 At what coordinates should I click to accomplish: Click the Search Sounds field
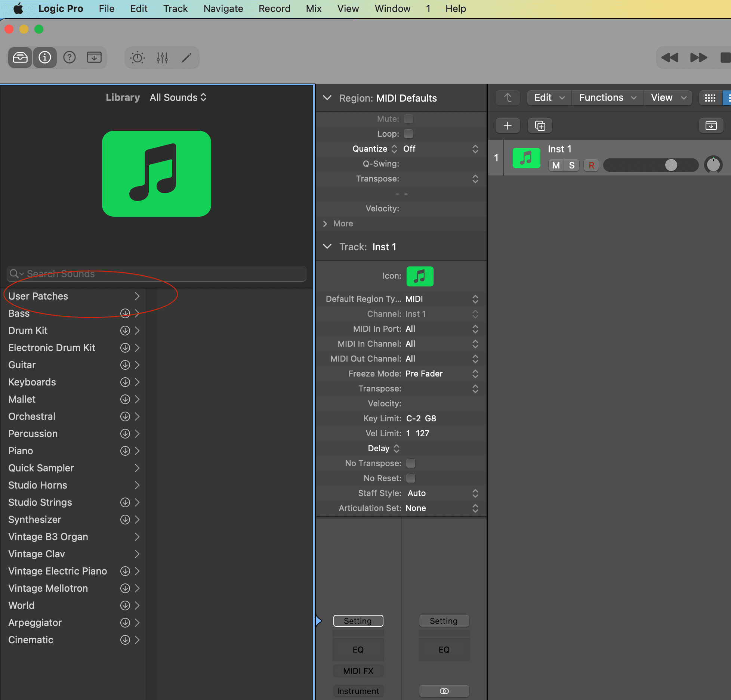(x=156, y=274)
